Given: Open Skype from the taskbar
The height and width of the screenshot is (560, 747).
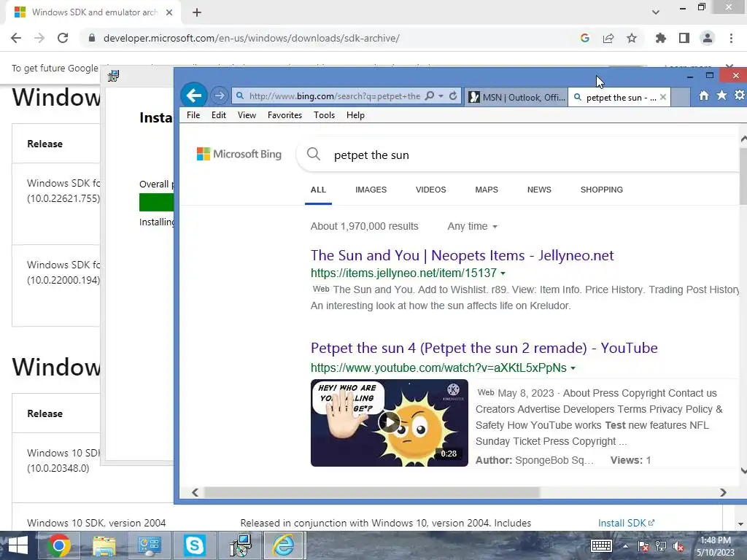Looking at the screenshot, I should pyautogui.click(x=194, y=545).
